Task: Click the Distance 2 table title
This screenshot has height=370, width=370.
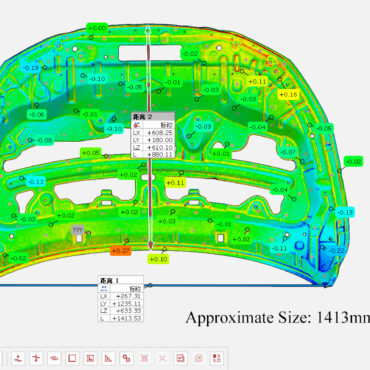Action: (x=143, y=117)
